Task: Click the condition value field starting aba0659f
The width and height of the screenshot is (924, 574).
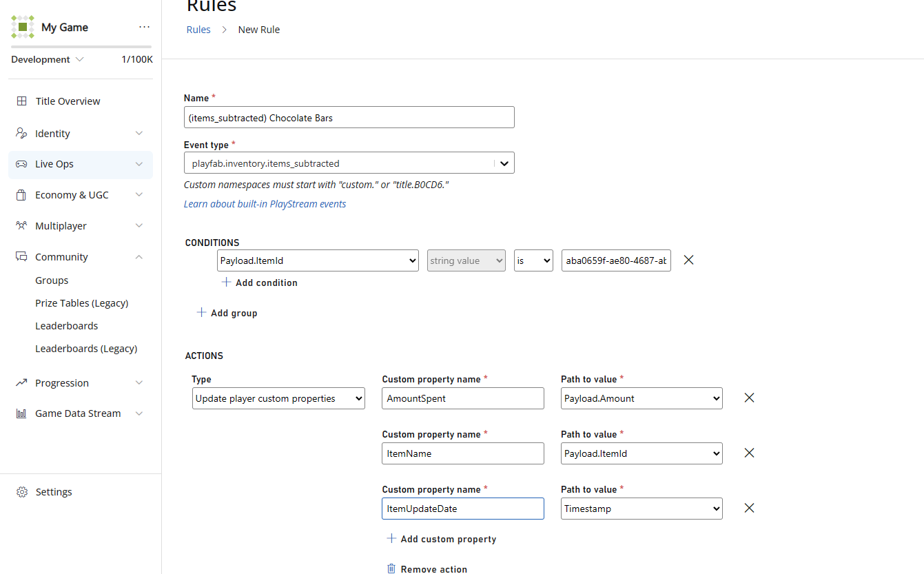Action: (616, 260)
